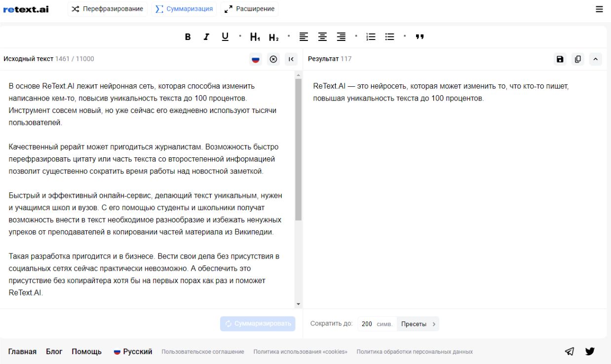Collapse the source text panel
The height and width of the screenshot is (364, 611).
pos(291,59)
